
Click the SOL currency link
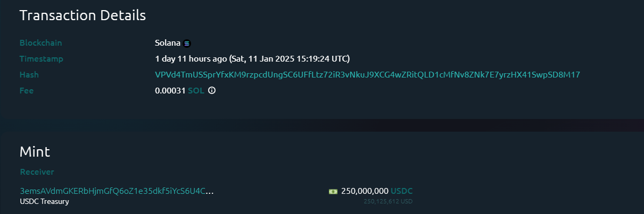[196, 91]
